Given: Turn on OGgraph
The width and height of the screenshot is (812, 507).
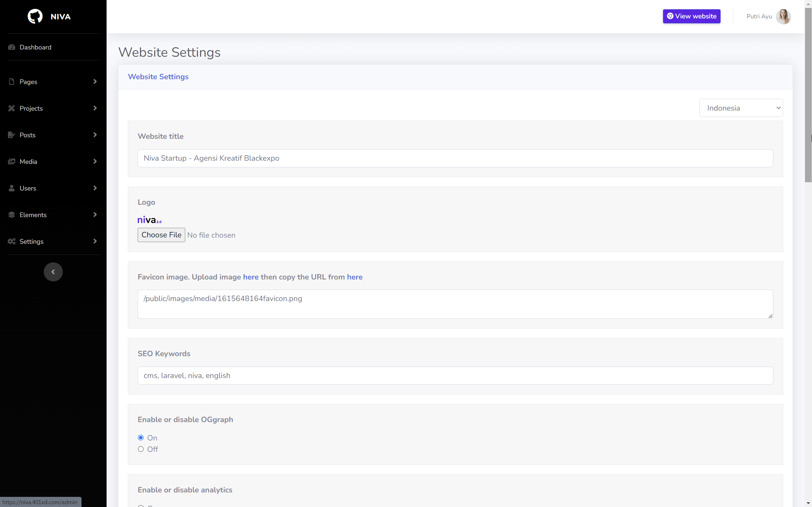Looking at the screenshot, I should tap(141, 437).
